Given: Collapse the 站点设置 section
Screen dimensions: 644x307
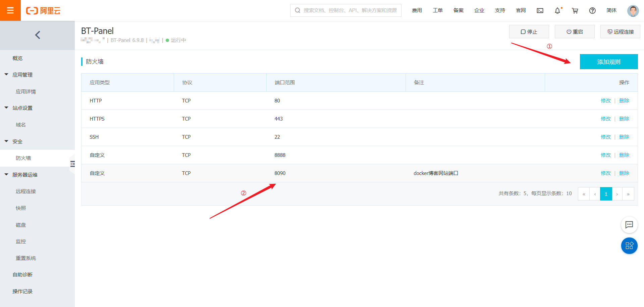Looking at the screenshot, I should 6,108.
